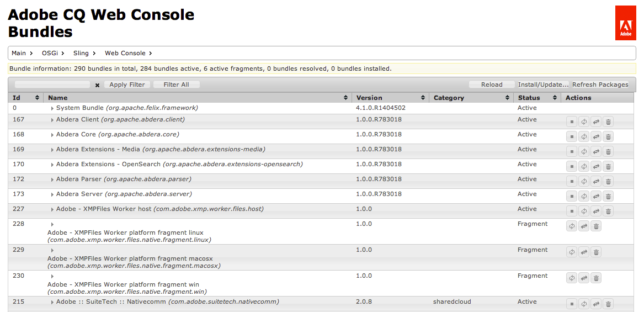This screenshot has width=644, height=312.
Task: Click the Filter All button
Action: (176, 84)
